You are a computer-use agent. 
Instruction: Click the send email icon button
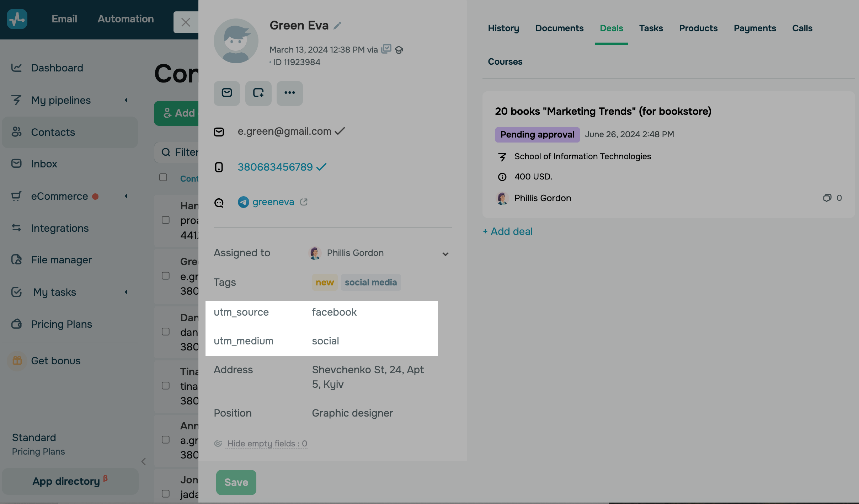pyautogui.click(x=227, y=93)
